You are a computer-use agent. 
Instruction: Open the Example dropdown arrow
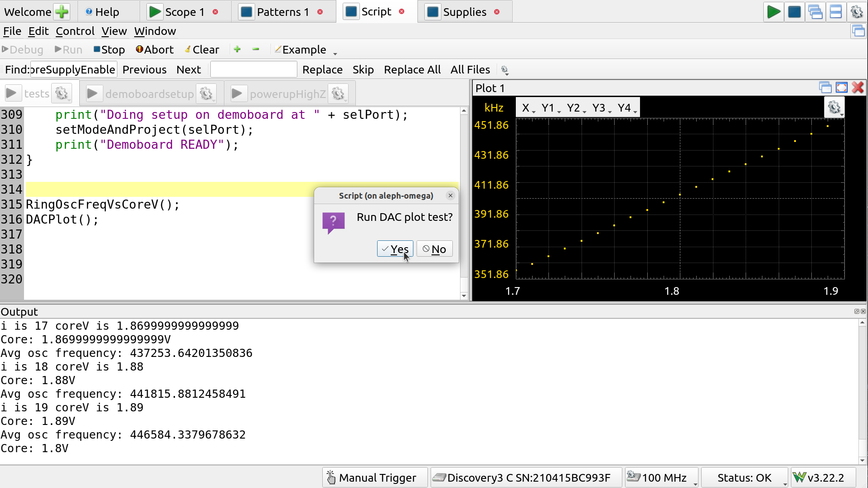point(335,53)
